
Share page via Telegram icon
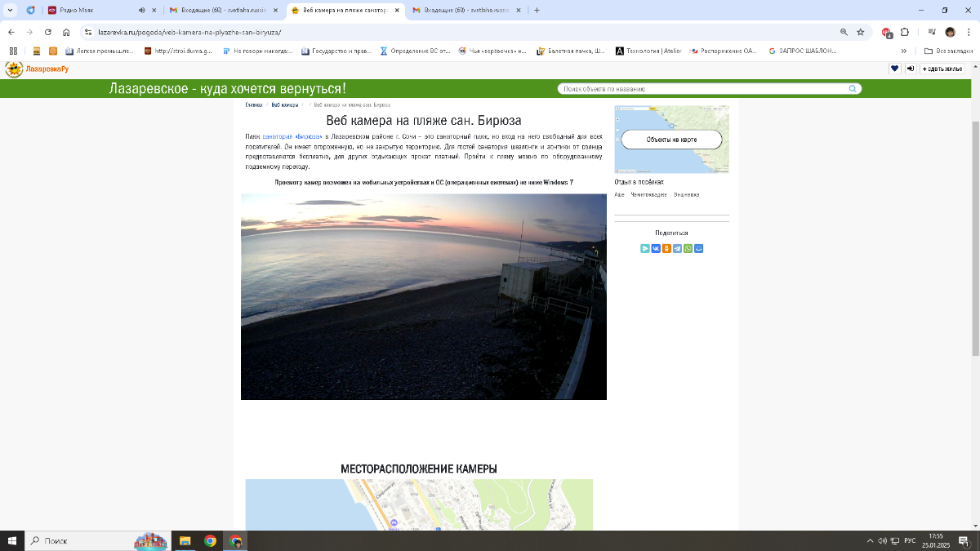coord(677,248)
